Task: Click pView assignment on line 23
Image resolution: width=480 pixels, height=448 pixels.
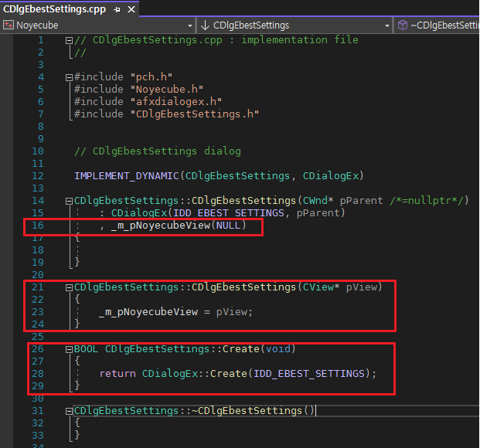Action: pyautogui.click(x=175, y=312)
